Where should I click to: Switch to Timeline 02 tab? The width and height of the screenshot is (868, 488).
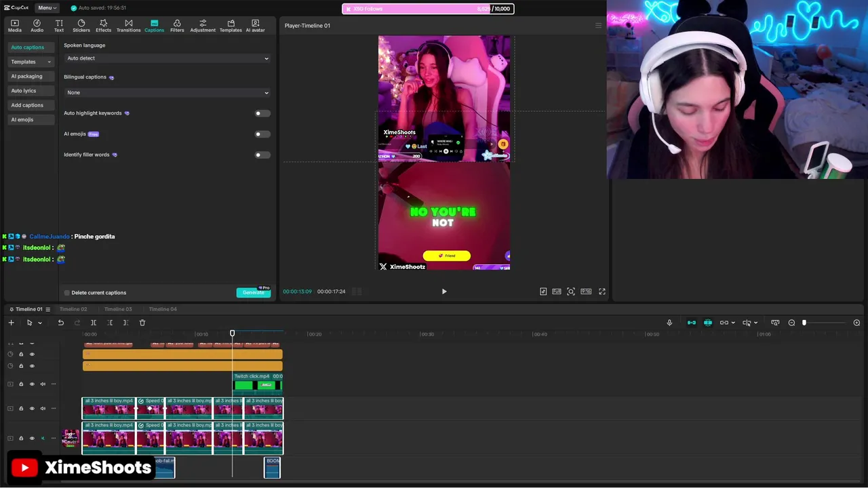(x=73, y=309)
